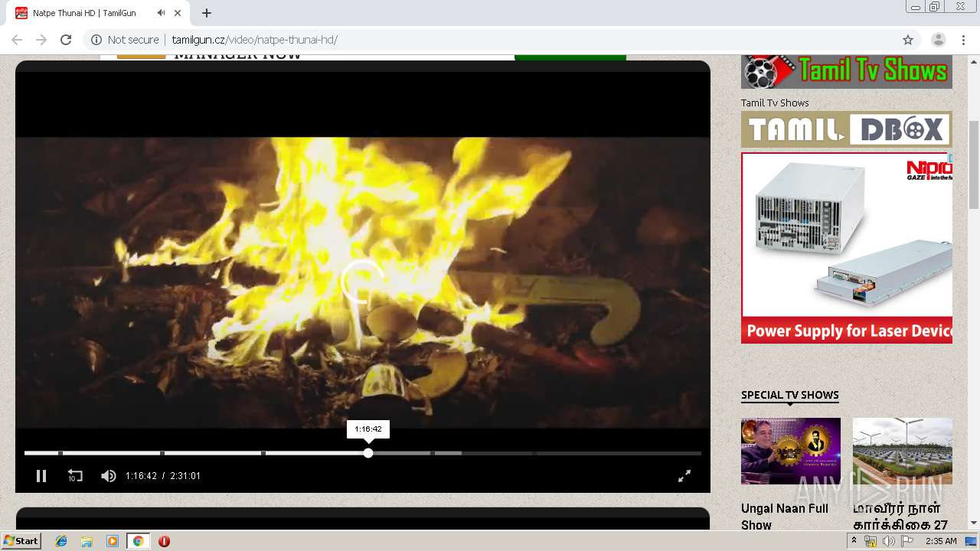
Task: Rewind the video ten seconds
Action: 75,476
